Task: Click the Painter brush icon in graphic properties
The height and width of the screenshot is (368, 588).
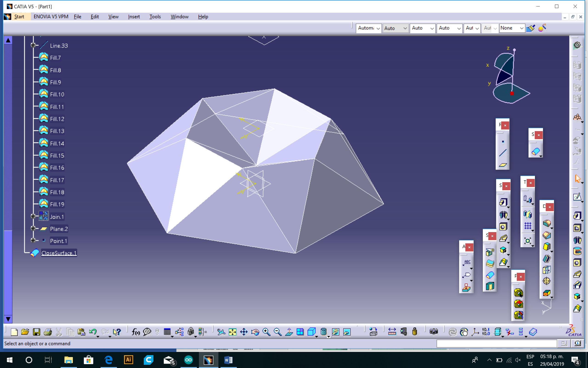Action: pos(531,28)
